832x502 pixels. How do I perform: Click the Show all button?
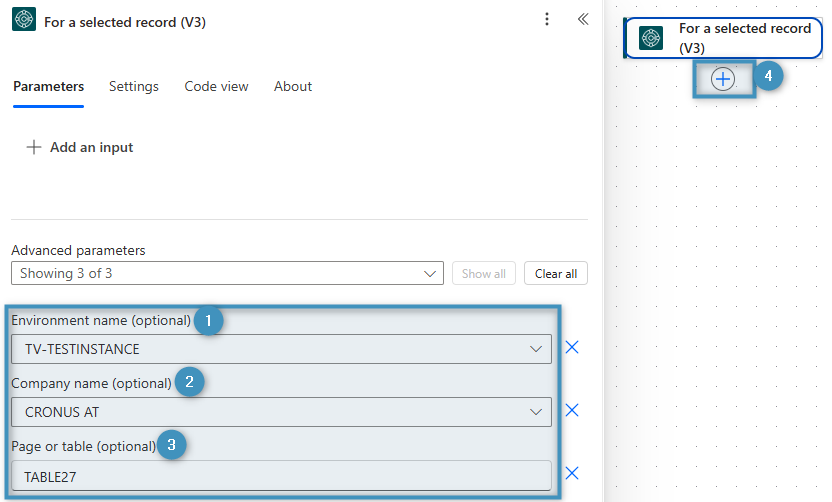483,273
